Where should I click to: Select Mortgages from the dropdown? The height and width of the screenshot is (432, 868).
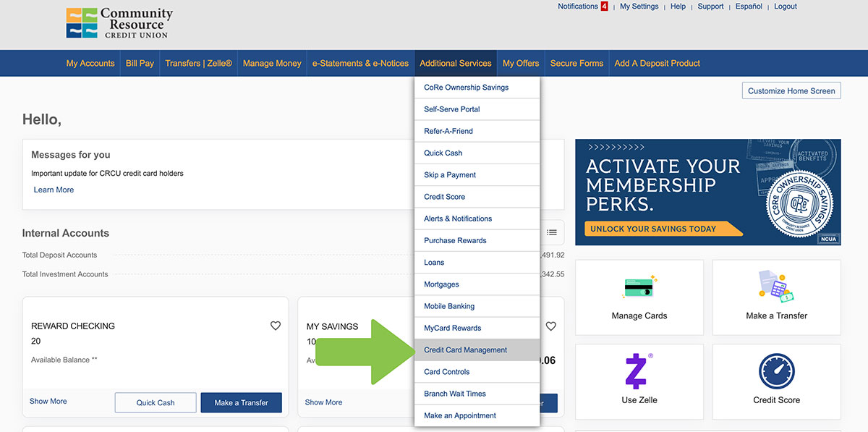477,284
